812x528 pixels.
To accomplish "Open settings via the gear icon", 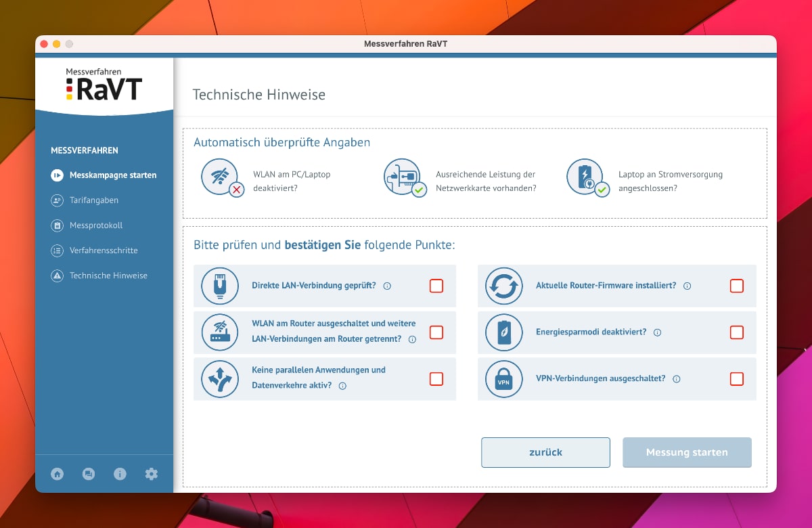I will 152,474.
